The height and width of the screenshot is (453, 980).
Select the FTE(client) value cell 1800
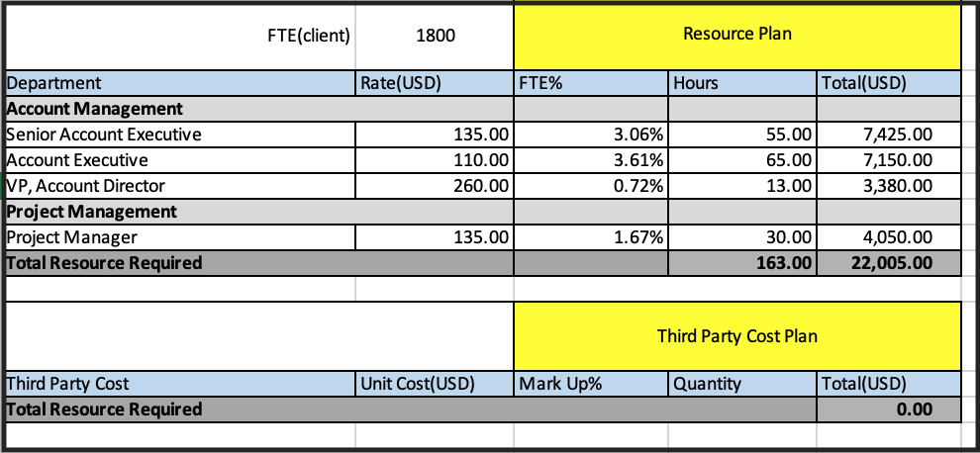tap(435, 37)
